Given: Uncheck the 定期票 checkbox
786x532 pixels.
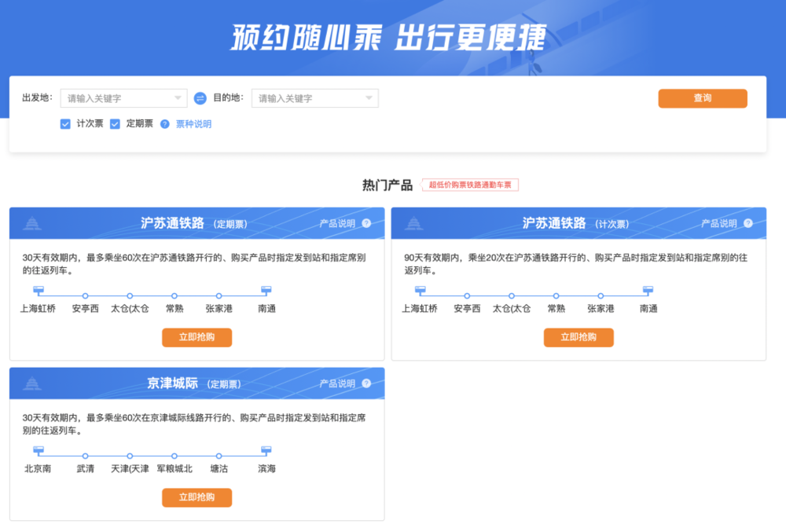Looking at the screenshot, I should tap(115, 124).
